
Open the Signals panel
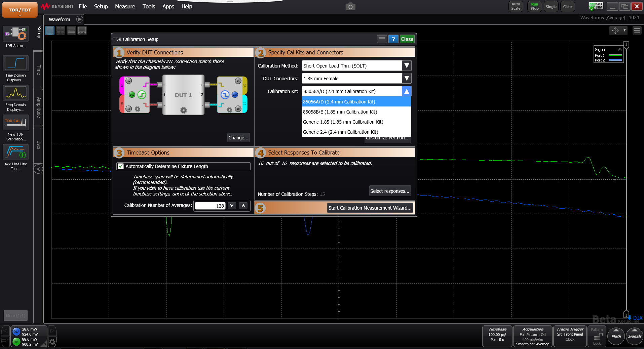coord(634,336)
